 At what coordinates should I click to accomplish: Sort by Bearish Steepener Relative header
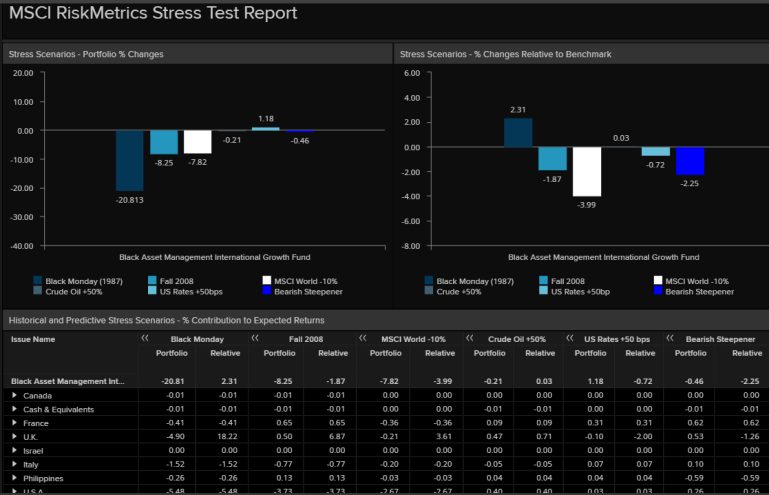click(747, 353)
